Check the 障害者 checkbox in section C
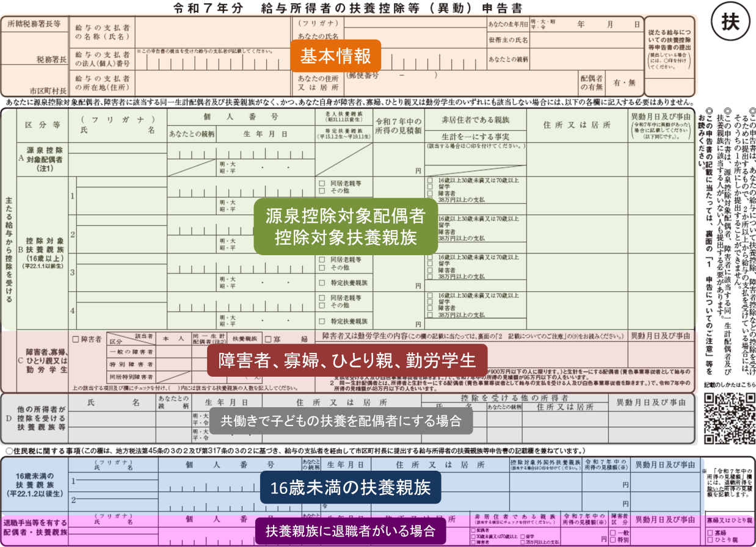This screenshot has width=756, height=547. coord(76,339)
